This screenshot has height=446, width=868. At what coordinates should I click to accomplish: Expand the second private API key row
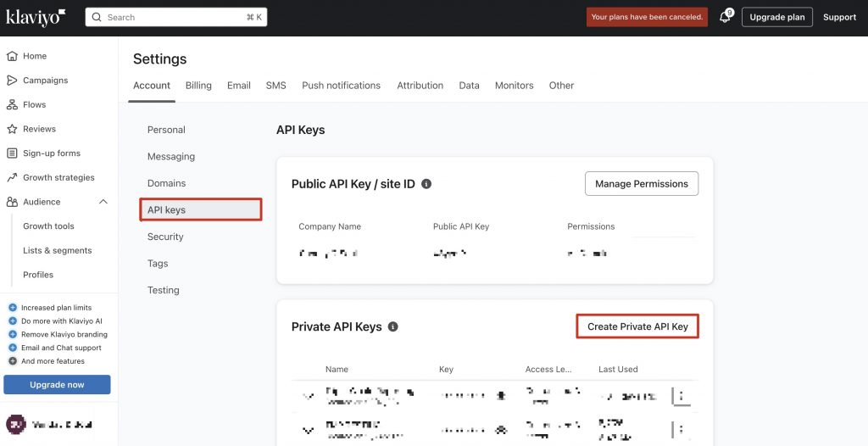click(309, 429)
